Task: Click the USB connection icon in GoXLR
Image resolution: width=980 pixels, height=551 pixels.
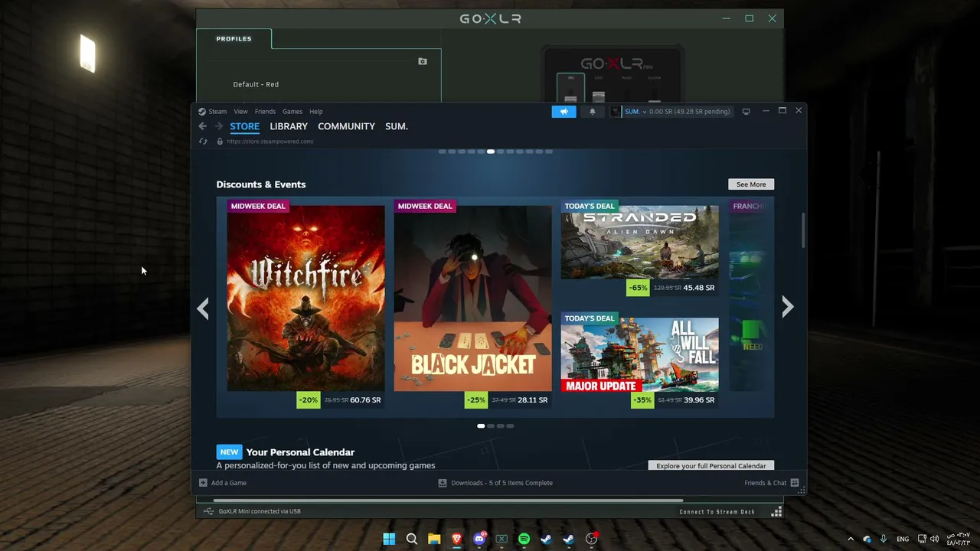Action: [208, 511]
